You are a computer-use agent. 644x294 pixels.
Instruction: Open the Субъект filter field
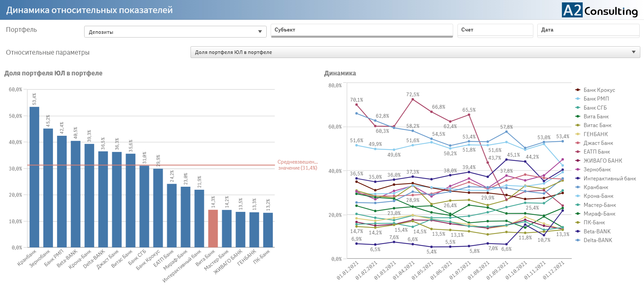point(362,30)
